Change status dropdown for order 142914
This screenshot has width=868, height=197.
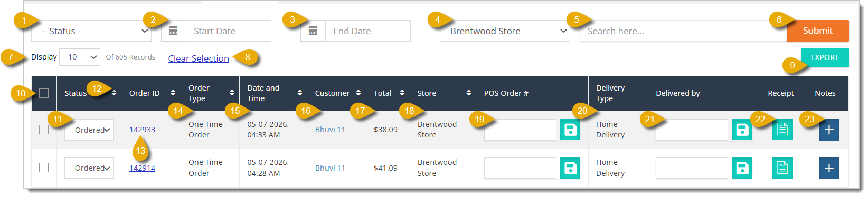pyautogui.click(x=89, y=168)
